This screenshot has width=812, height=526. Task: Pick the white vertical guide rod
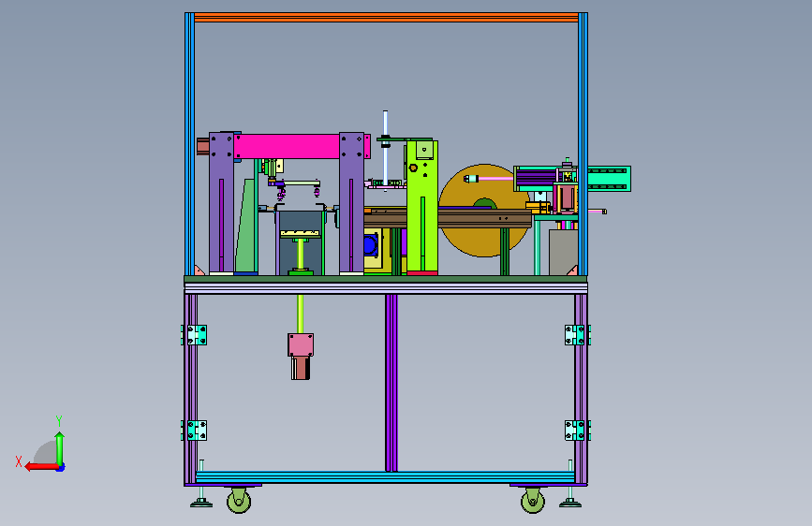(x=385, y=150)
